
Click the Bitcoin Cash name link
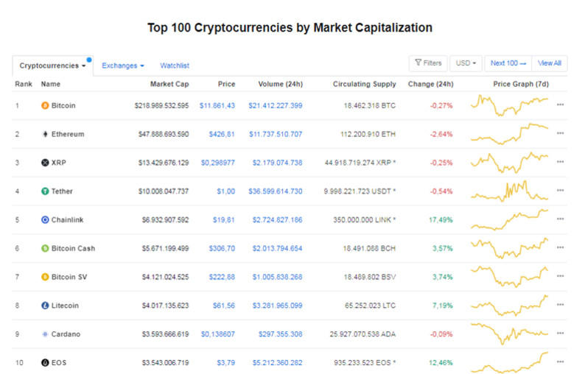pyautogui.click(x=73, y=248)
